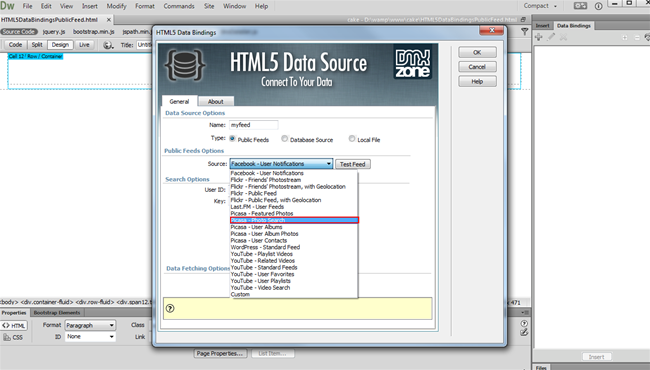Select the Public Feeds radio button
Viewport: 650px width, 370px height.
[233, 138]
